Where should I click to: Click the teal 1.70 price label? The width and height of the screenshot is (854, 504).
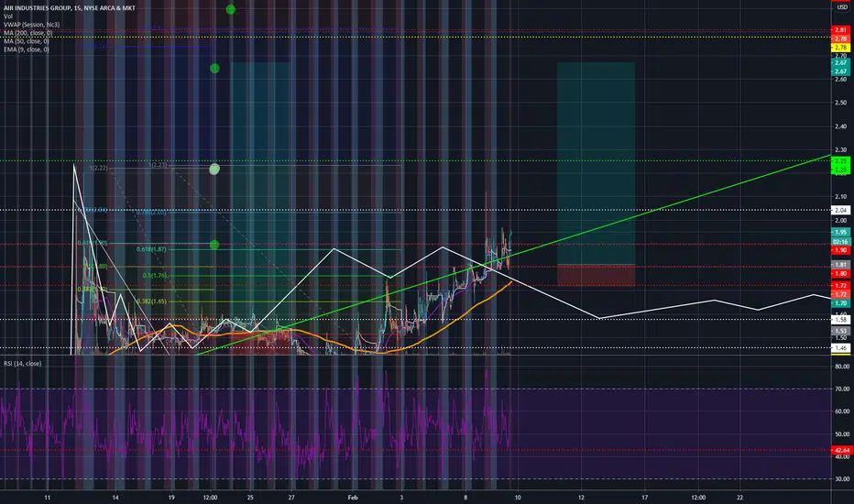coord(841,303)
